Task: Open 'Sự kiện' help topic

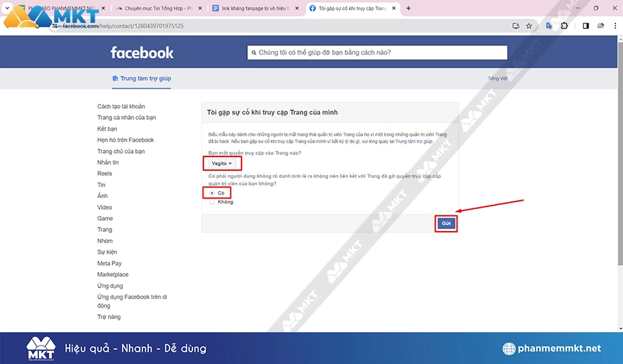Action: 107,252
